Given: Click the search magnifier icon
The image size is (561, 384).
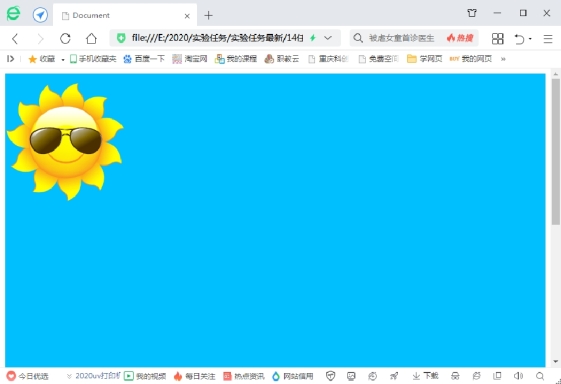Looking at the screenshot, I should [x=358, y=38].
